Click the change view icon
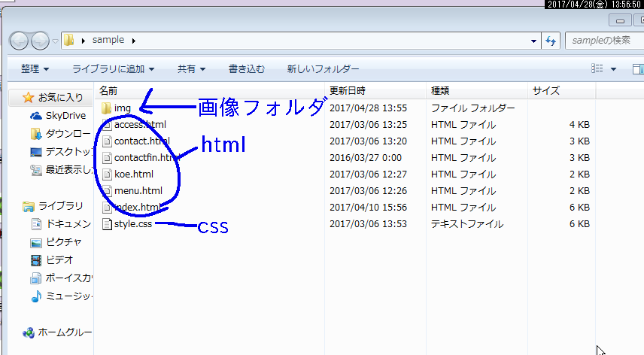Viewport: 644px width, 355px height. 597,68
